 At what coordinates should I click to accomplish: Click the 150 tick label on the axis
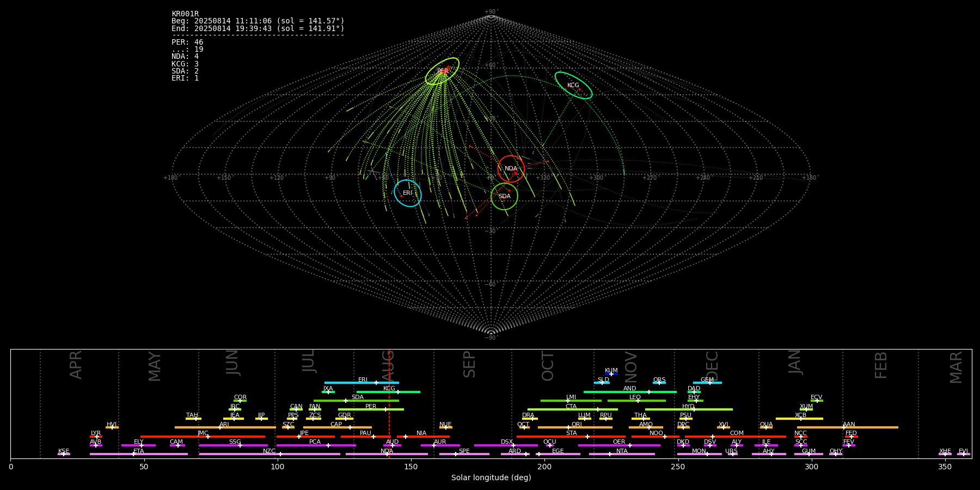411,467
